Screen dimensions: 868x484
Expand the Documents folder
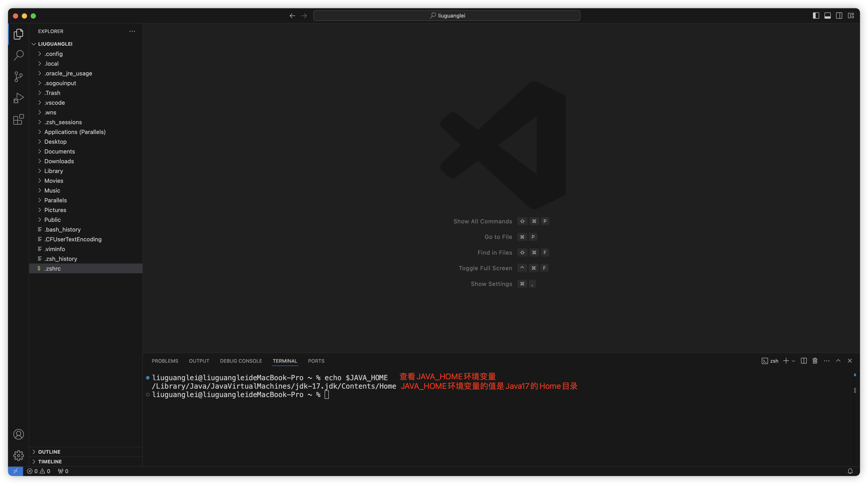pyautogui.click(x=59, y=151)
